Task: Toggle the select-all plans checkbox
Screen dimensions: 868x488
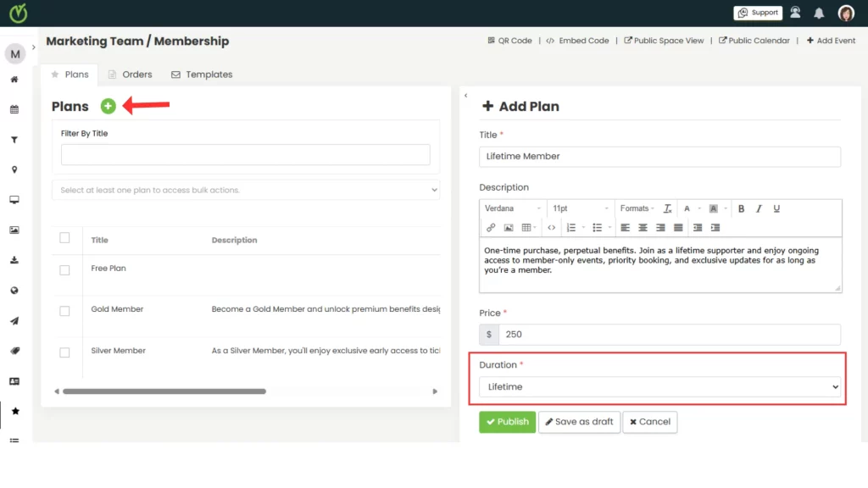Action: click(x=64, y=238)
